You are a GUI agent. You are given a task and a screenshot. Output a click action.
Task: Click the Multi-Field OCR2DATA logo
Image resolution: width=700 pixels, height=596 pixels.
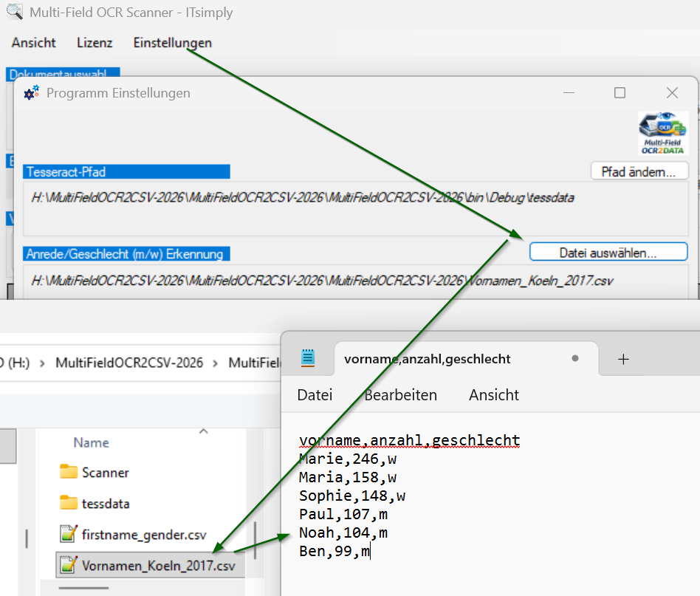click(x=663, y=134)
